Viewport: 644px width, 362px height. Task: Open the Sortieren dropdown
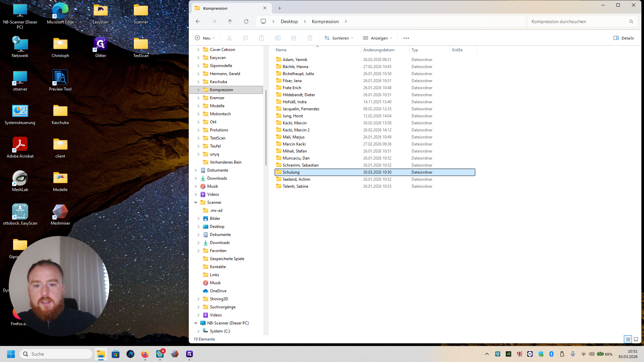(x=339, y=38)
